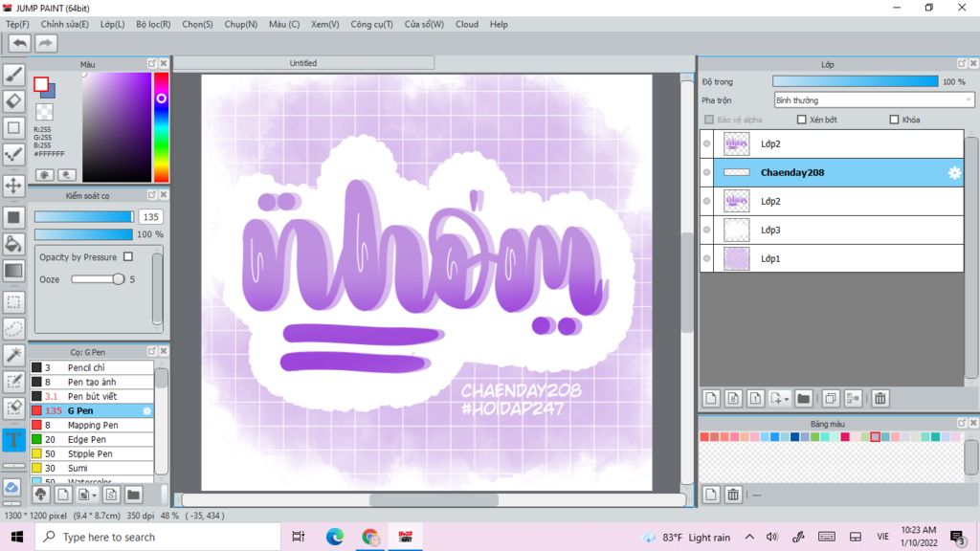980x551 pixels.
Task: Open G Pen brush settings gear
Action: 146,410
